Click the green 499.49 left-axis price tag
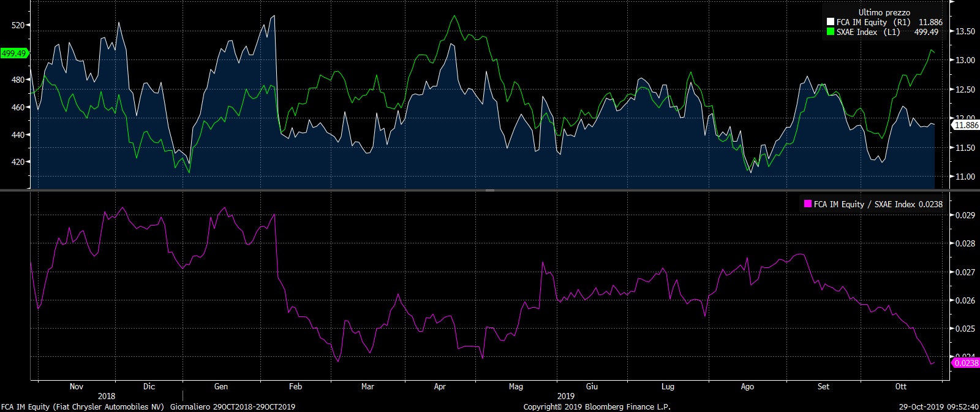 coord(14,53)
